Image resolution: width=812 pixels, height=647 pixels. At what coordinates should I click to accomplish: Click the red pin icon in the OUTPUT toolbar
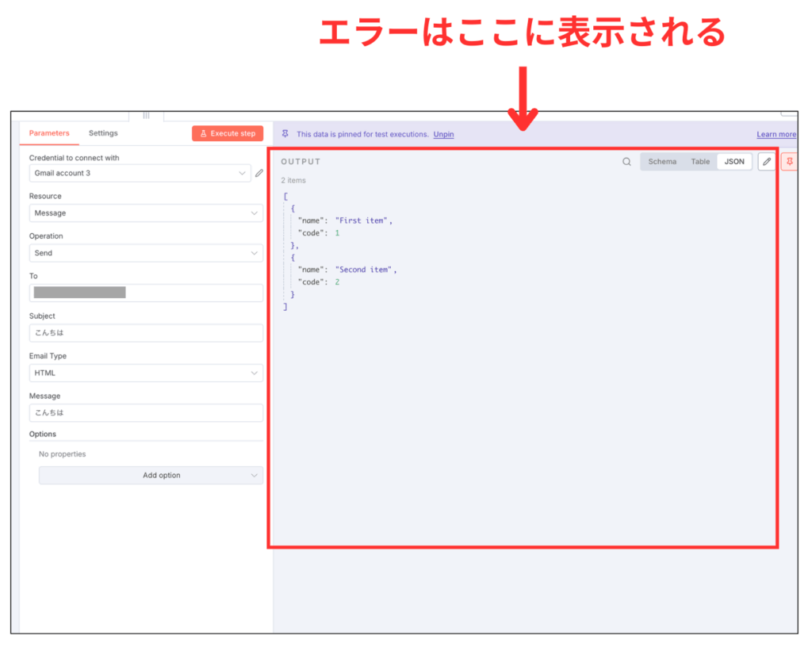pyautogui.click(x=791, y=161)
